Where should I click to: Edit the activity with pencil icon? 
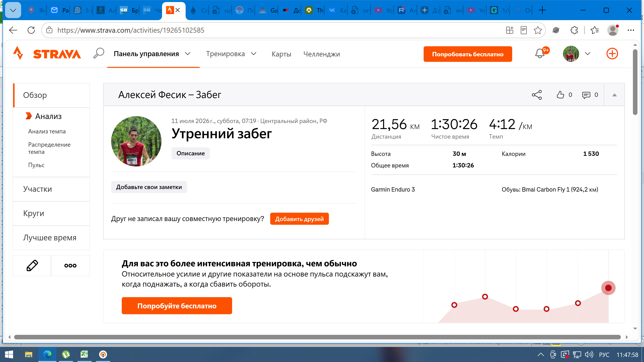[x=32, y=265]
